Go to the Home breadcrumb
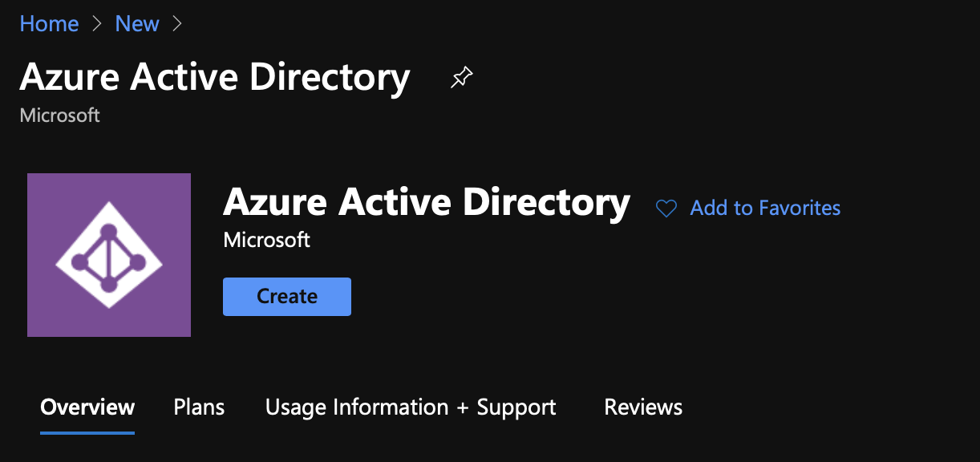Image resolution: width=980 pixels, height=462 pixels. click(x=50, y=24)
